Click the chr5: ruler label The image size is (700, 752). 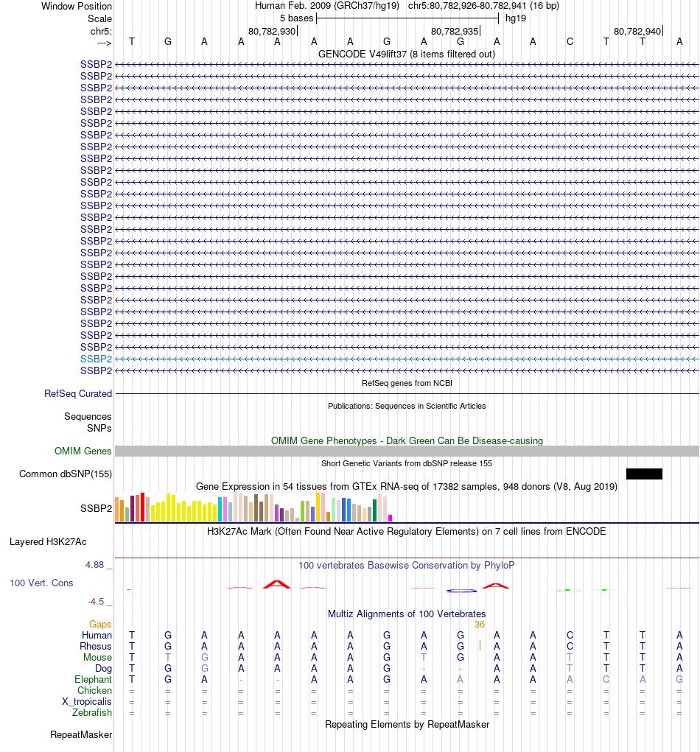coord(101,31)
